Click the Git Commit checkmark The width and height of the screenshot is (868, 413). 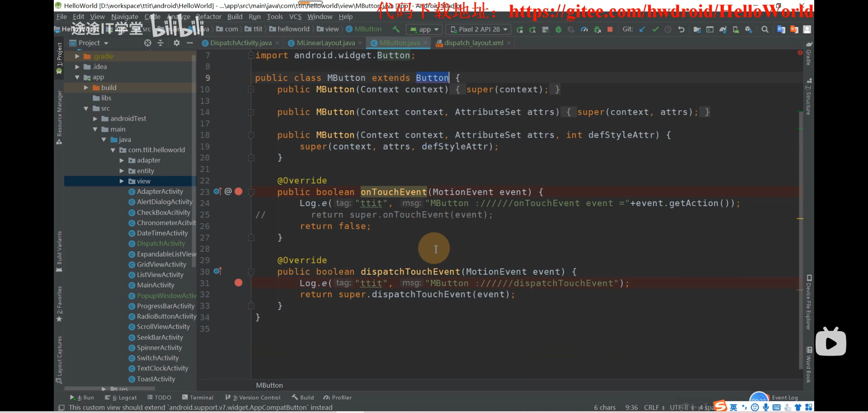coord(655,29)
